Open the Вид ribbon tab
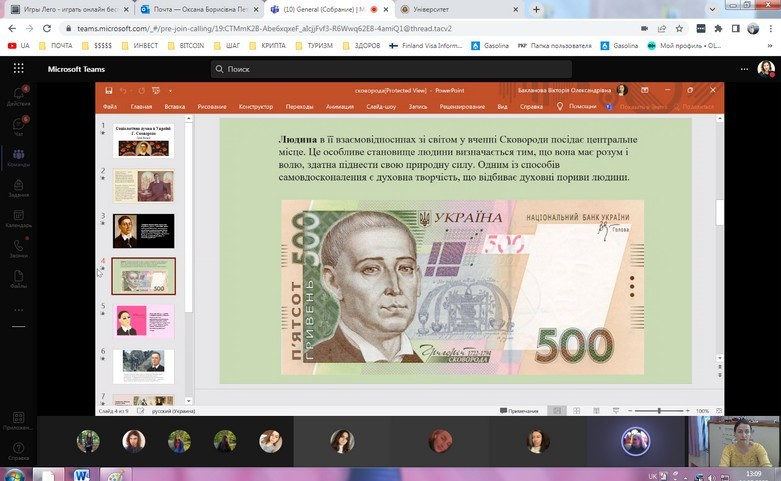This screenshot has width=781, height=481. click(x=502, y=107)
